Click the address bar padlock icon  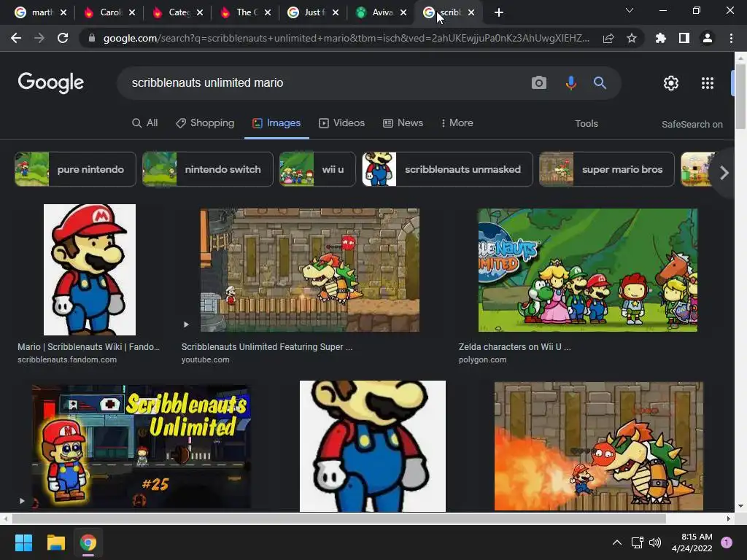click(92, 38)
